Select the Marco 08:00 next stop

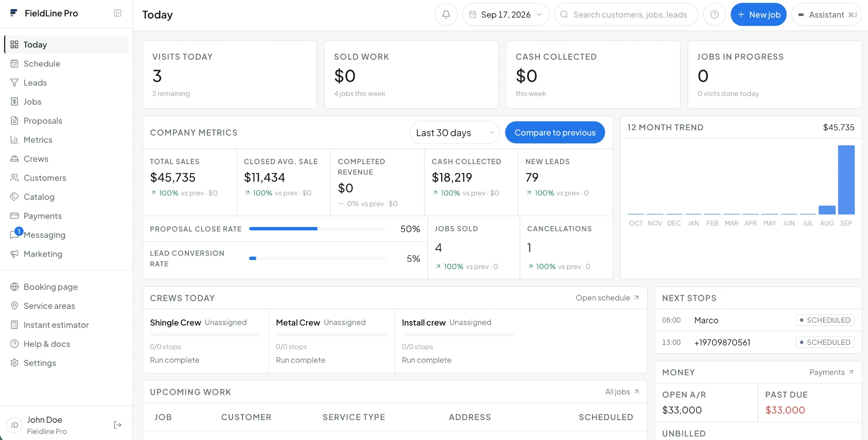(758, 320)
